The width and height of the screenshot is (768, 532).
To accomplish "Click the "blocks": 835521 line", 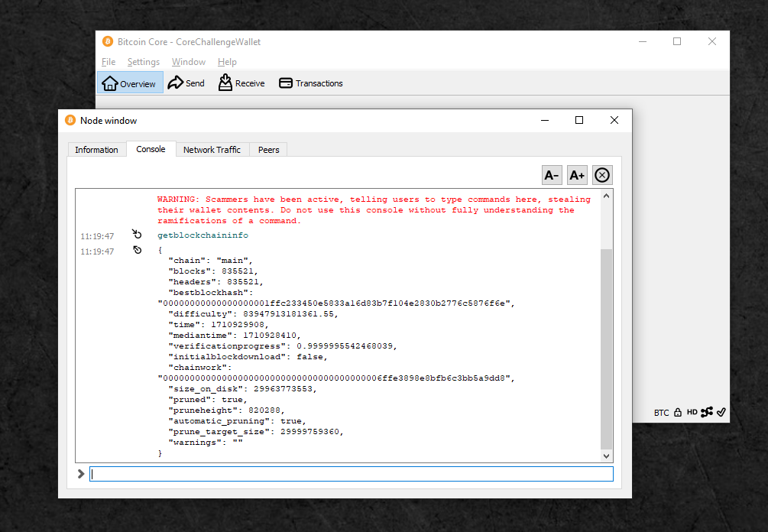I will 213,271.
